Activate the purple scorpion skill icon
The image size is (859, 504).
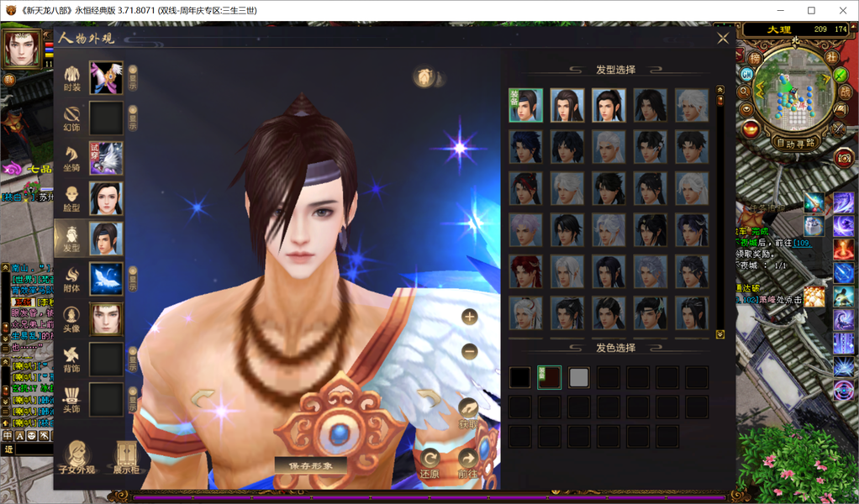(844, 320)
